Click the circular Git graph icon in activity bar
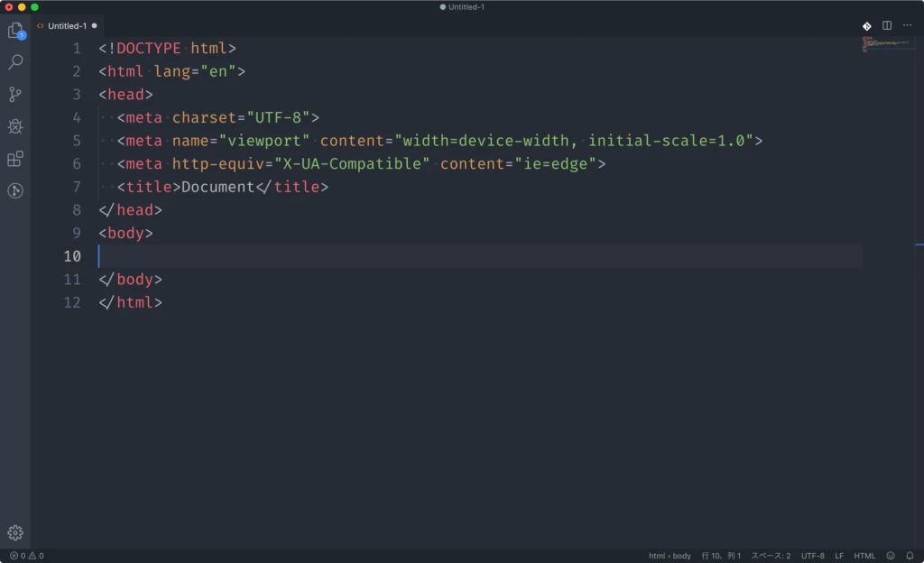Viewport: 924px width, 563px height. [15, 191]
